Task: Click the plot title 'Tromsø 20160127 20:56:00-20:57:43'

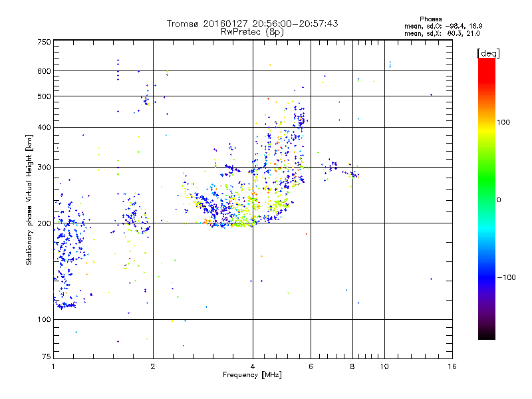Action: coord(252,23)
